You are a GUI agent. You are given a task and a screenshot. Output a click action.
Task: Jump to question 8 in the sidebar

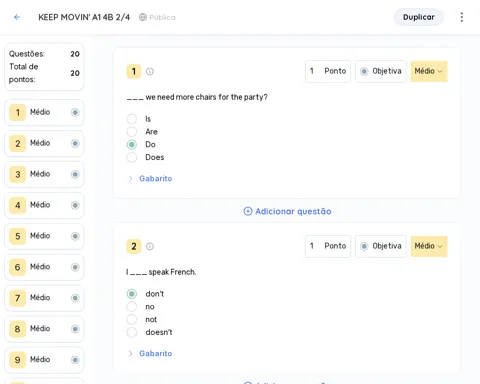(x=44, y=329)
